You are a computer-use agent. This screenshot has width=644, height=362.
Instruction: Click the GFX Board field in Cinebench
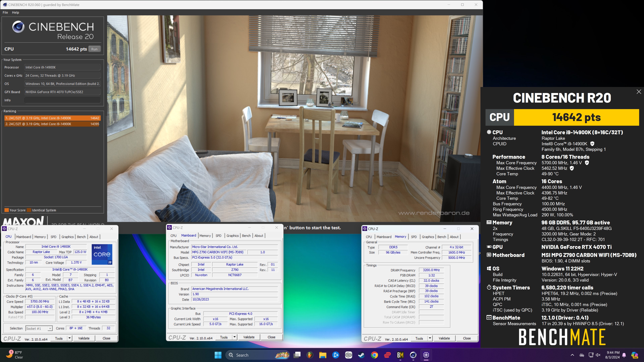point(62,92)
